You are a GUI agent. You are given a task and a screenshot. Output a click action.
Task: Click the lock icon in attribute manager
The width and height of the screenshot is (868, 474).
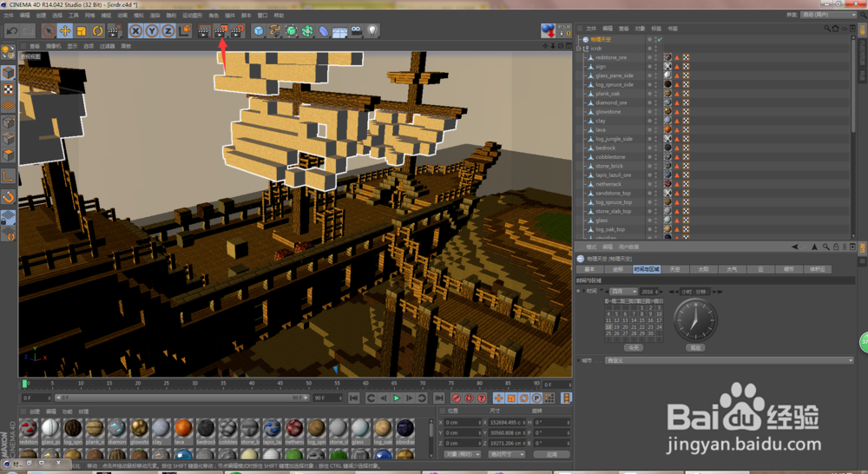[836, 247]
